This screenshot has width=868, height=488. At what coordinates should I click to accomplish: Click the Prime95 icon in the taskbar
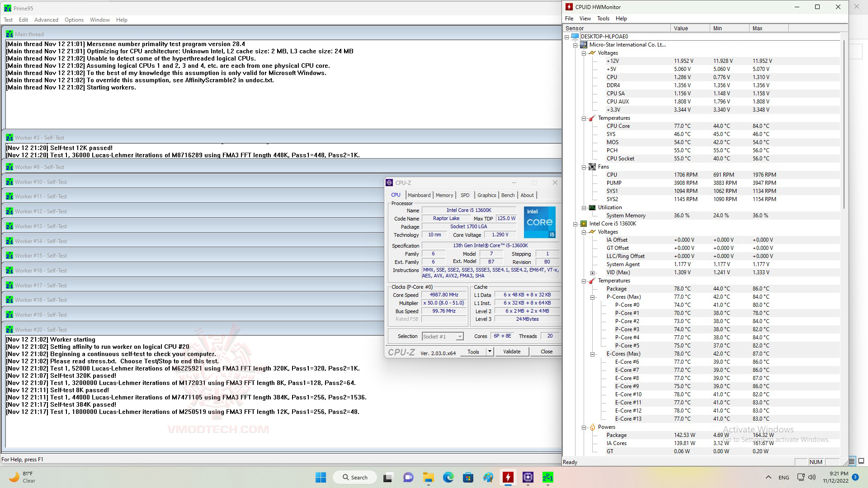547,477
